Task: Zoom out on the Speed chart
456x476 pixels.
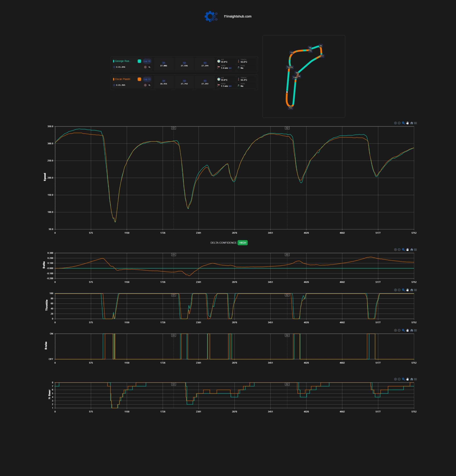Action: pos(399,123)
